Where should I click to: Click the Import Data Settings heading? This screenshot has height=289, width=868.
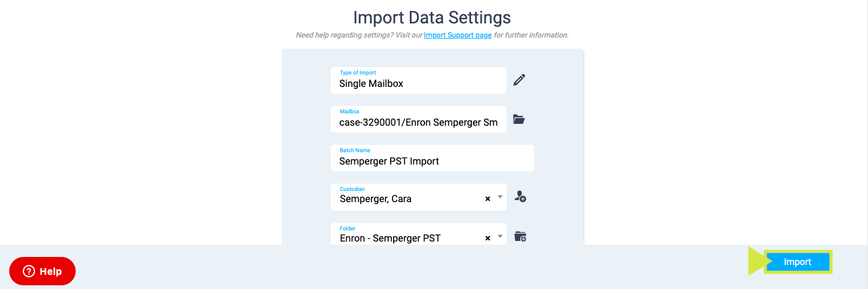(432, 17)
